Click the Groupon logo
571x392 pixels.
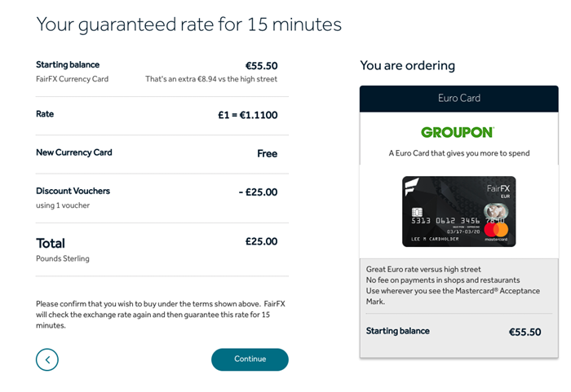coord(458,132)
